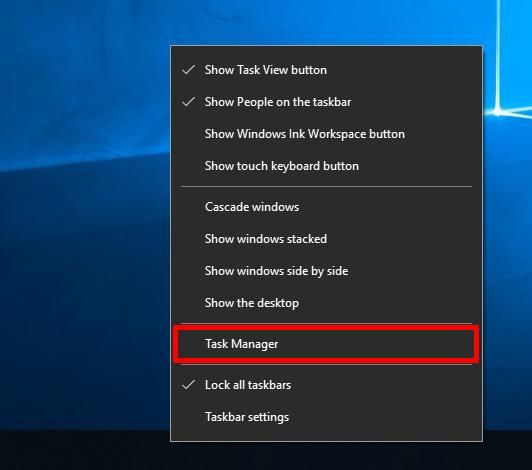Screen dimensions: 532x470
Task: Enable Show Windows Ink Workspace button
Action: click(x=326, y=134)
